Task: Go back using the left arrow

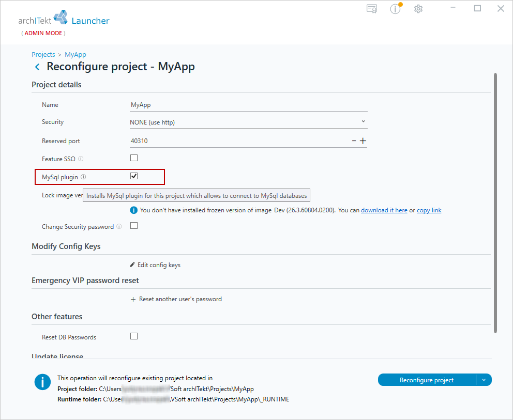Action: point(37,67)
